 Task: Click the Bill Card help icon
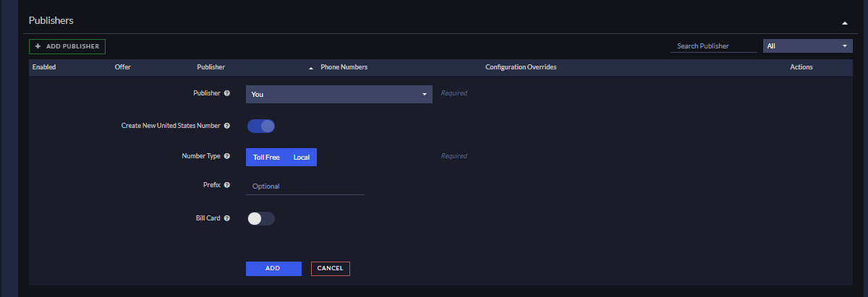point(227,218)
